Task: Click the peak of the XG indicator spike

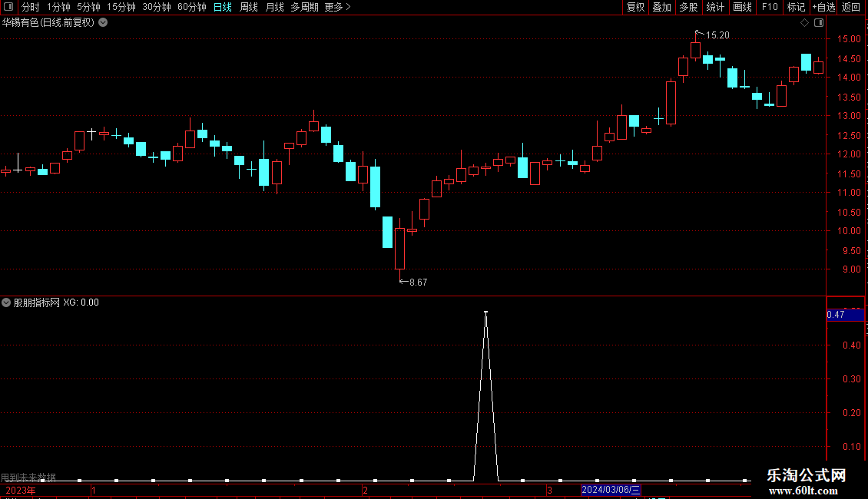Action: point(486,312)
